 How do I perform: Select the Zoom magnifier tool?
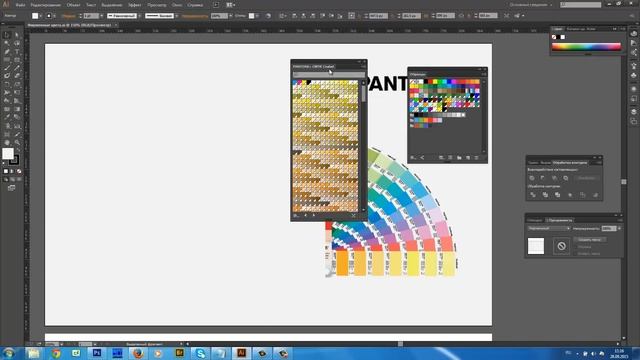pyautogui.click(x=17, y=142)
